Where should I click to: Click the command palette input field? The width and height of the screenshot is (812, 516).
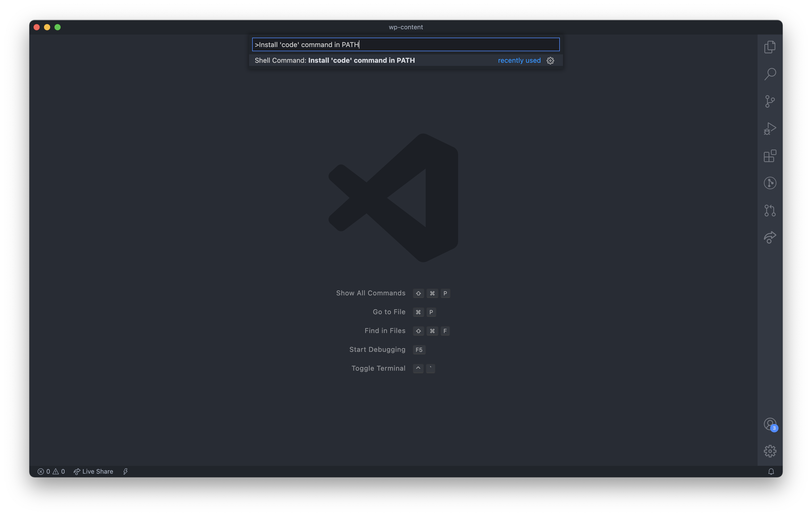(406, 44)
